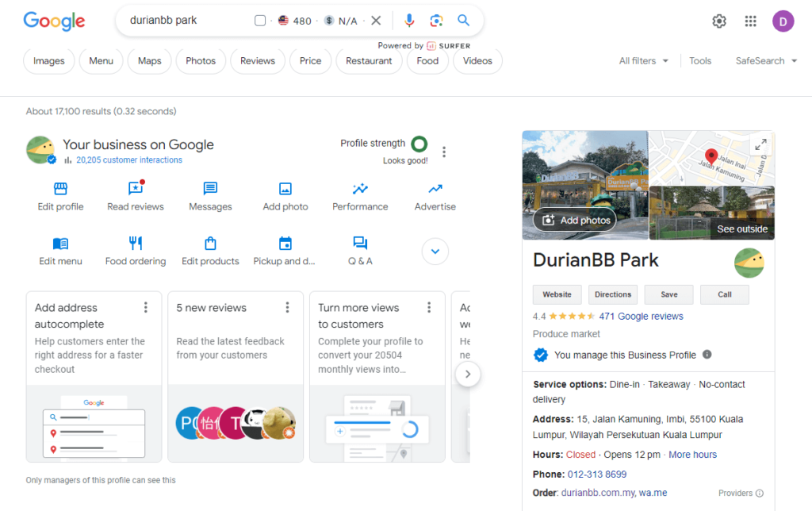The width and height of the screenshot is (812, 511).
Task: Click info icon beside You manage this Business Profile
Action: 707,355
